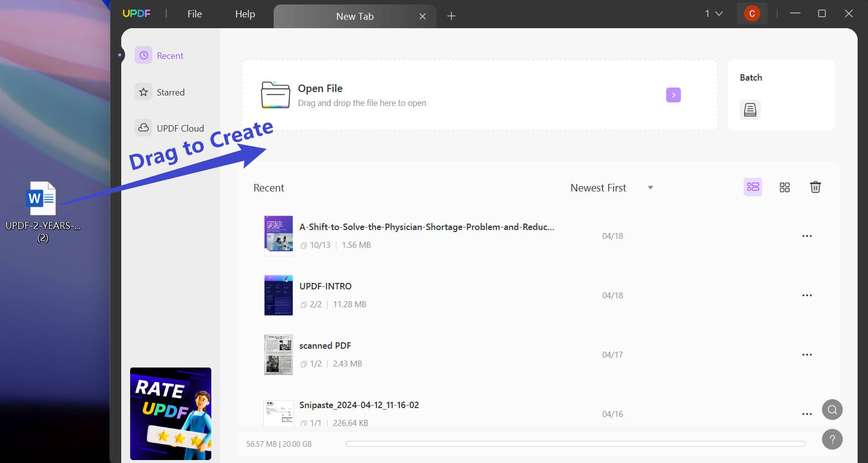
Task: Open help via the question mark icon
Action: [x=832, y=439]
